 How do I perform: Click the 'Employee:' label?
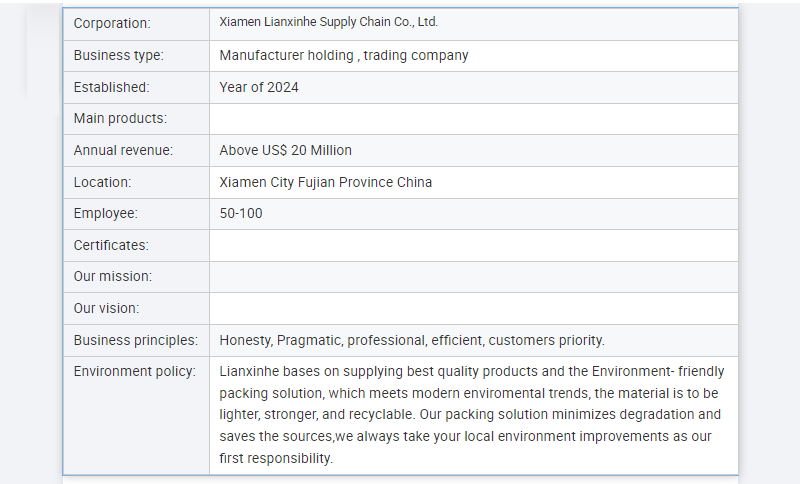click(106, 213)
